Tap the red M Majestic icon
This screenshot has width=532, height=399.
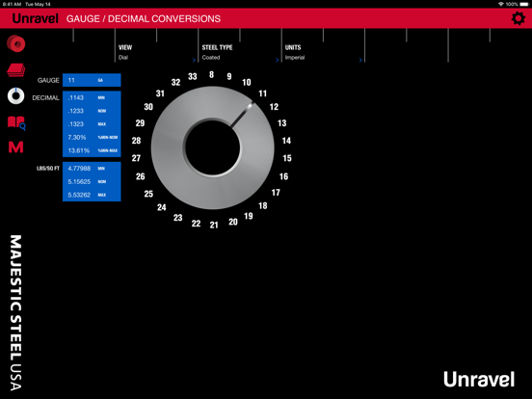coord(16,146)
